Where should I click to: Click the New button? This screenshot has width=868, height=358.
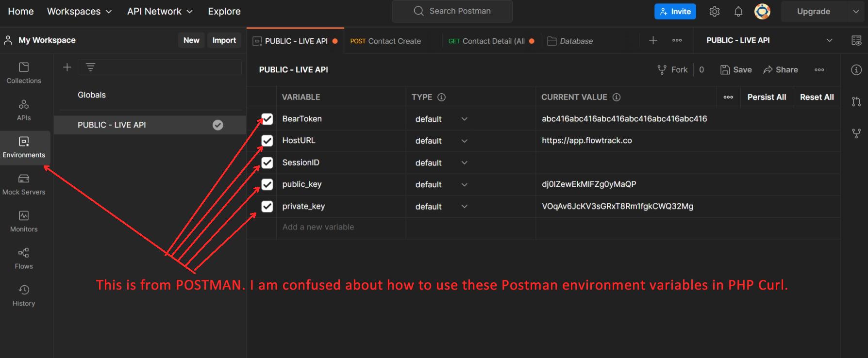pyautogui.click(x=191, y=40)
